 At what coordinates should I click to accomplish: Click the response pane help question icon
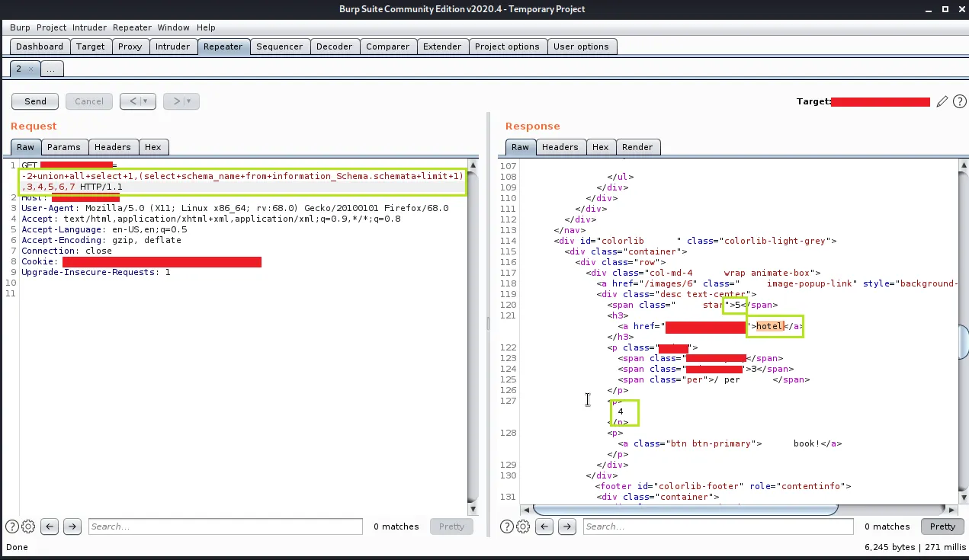509,526
